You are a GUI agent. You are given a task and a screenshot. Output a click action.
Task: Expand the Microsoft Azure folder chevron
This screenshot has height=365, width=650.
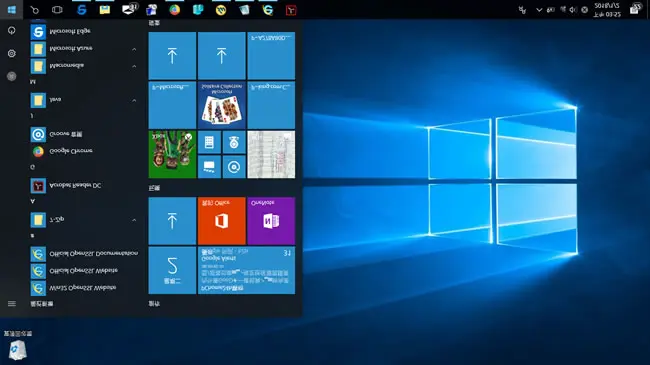134,49
